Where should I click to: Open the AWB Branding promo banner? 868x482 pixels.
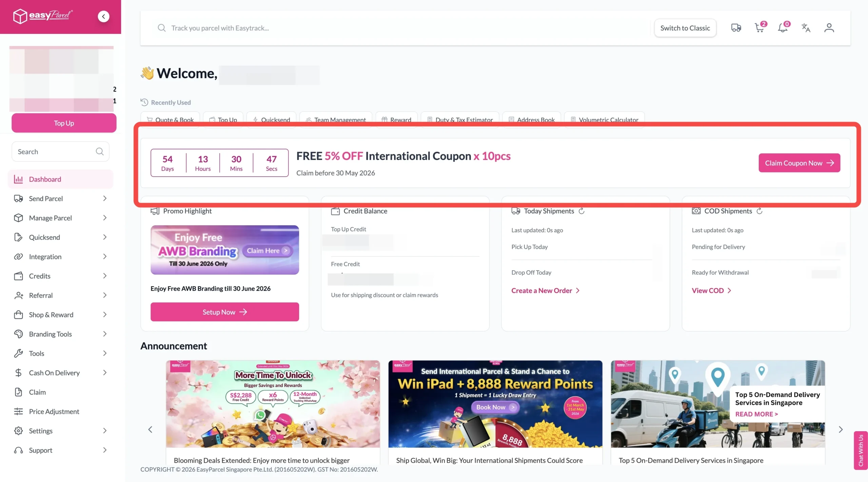pos(224,250)
